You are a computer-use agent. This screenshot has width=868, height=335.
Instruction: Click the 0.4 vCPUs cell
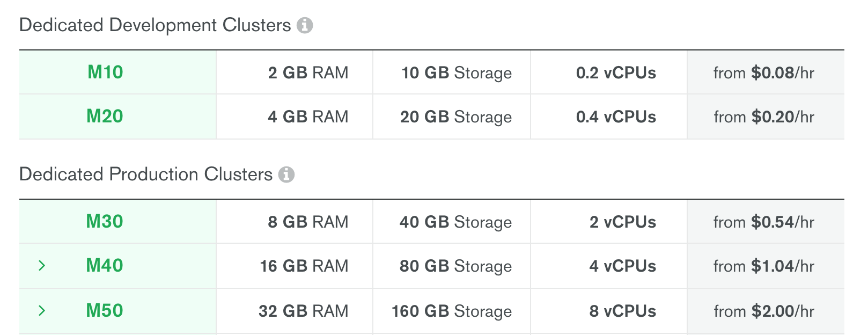point(616,117)
